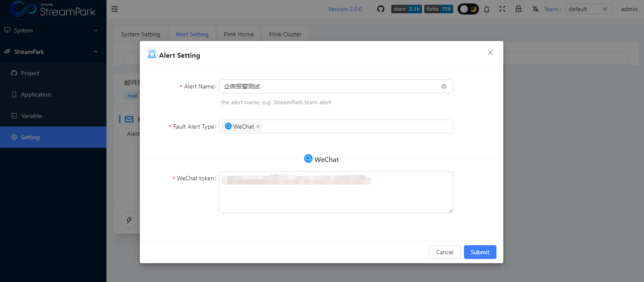This screenshot has height=282, width=644.
Task: Open the Fault Alert Type selector
Action: [x=355, y=126]
